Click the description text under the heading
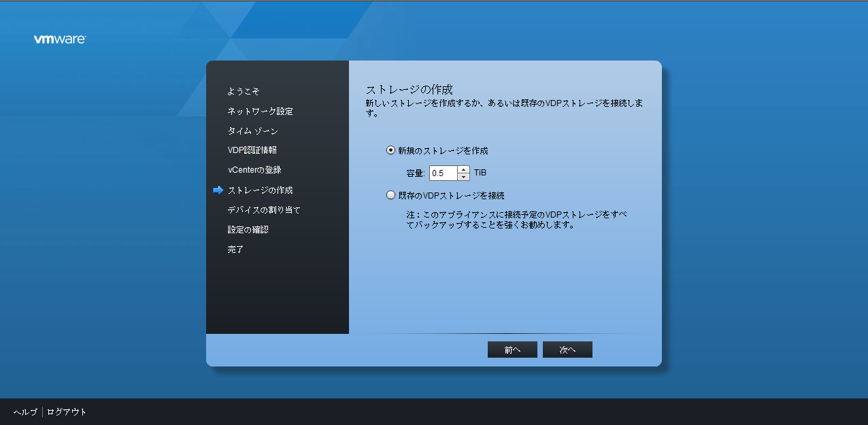The image size is (868, 425). coord(504,108)
